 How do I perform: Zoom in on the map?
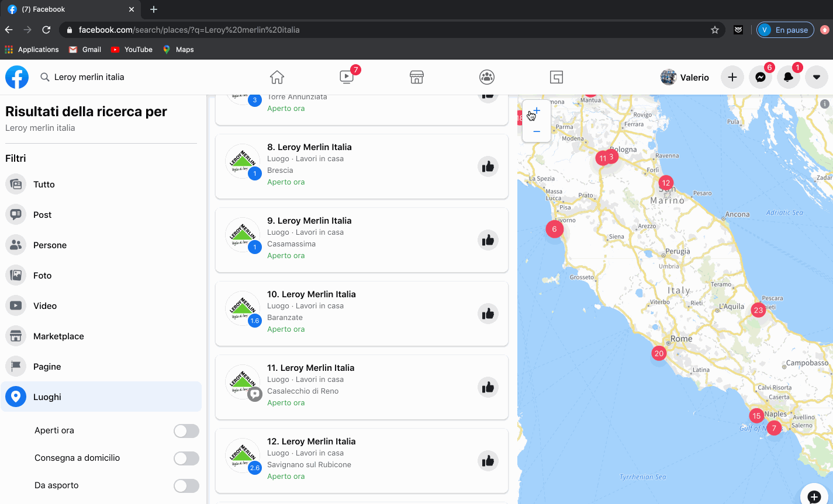537,111
